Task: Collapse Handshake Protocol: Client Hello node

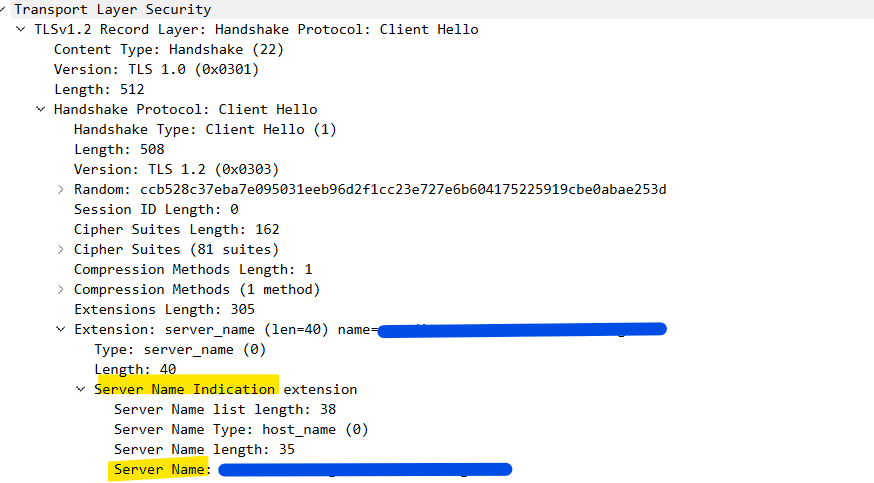Action: tap(41, 109)
